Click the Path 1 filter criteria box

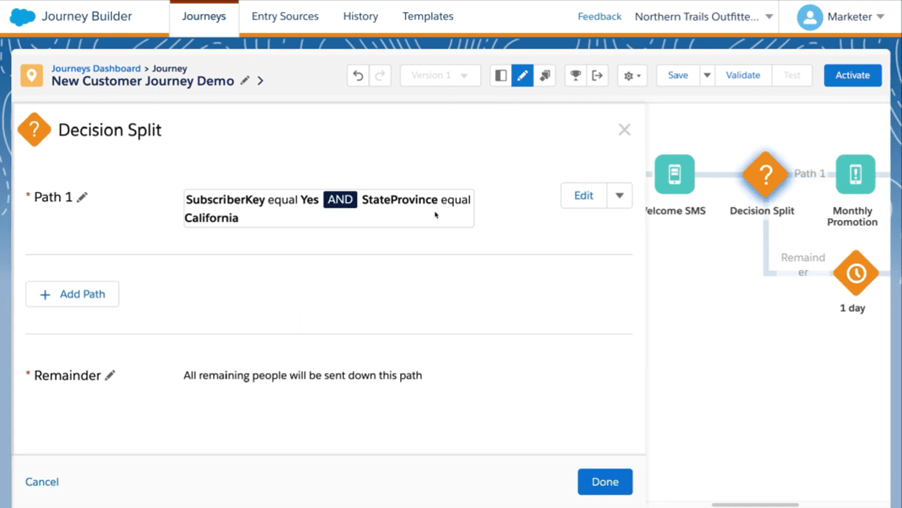(329, 208)
